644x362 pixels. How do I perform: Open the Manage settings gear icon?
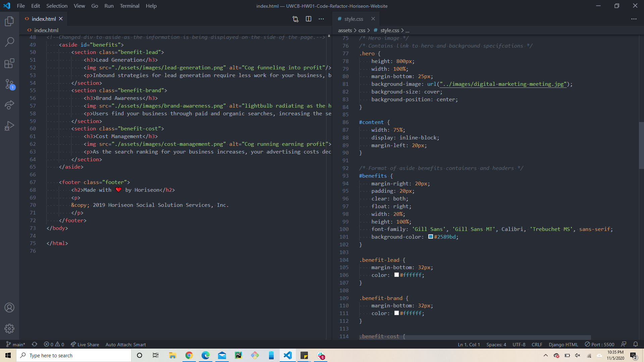(9, 329)
